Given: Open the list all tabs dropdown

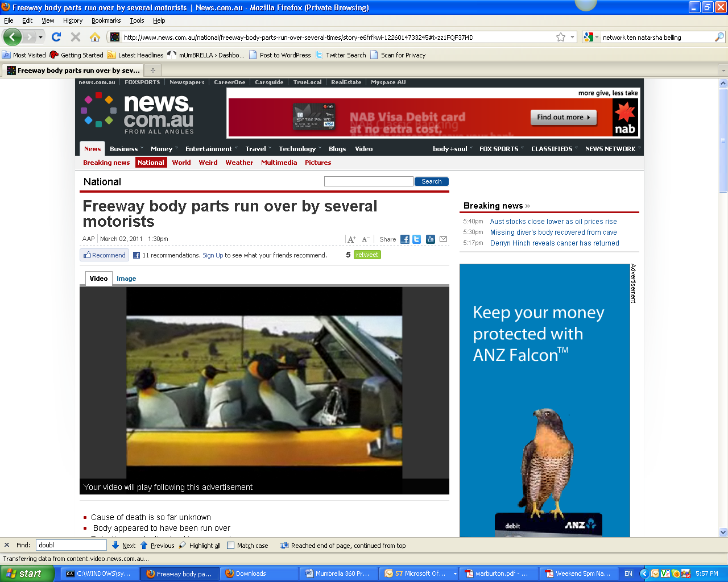Looking at the screenshot, I should 723,70.
